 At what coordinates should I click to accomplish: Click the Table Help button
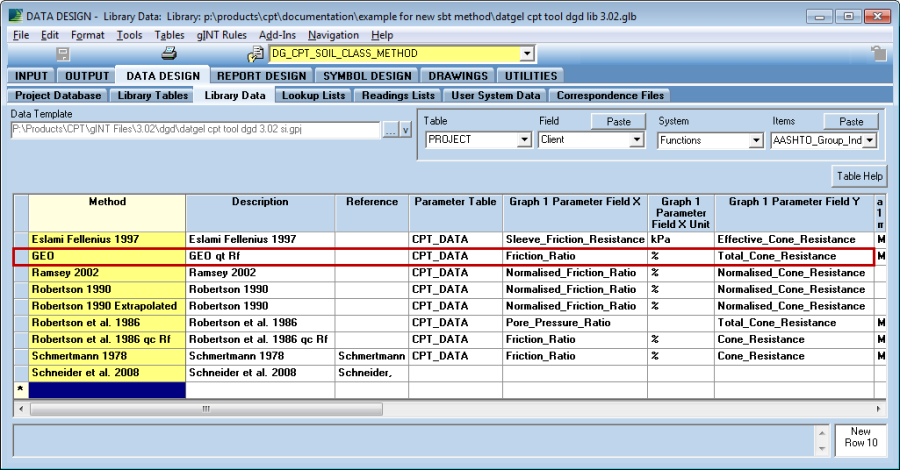click(x=860, y=177)
